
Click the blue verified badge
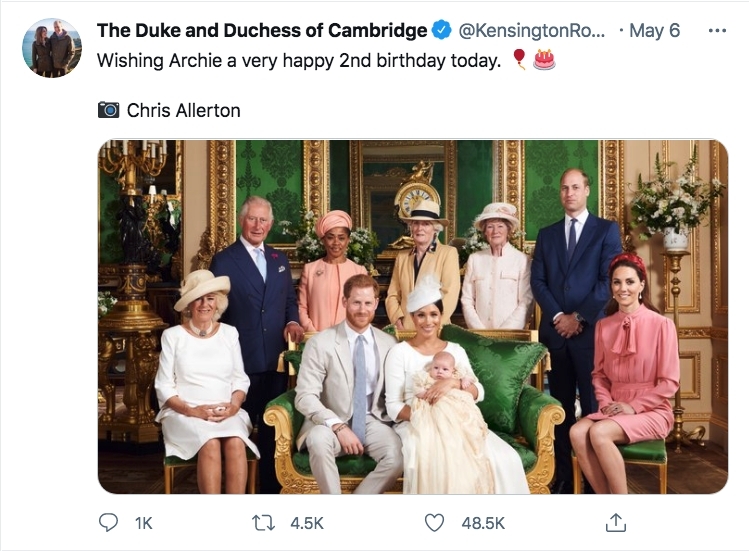pos(441,30)
